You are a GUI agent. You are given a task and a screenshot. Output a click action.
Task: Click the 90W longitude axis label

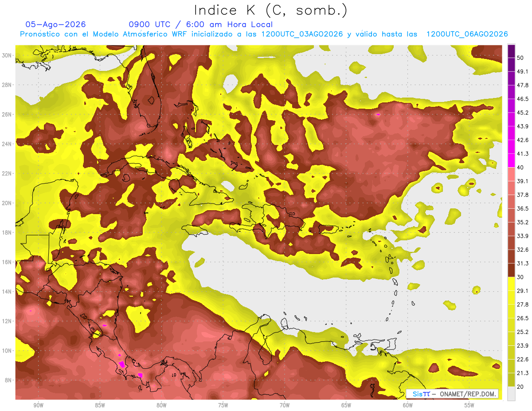pyautogui.click(x=38, y=405)
